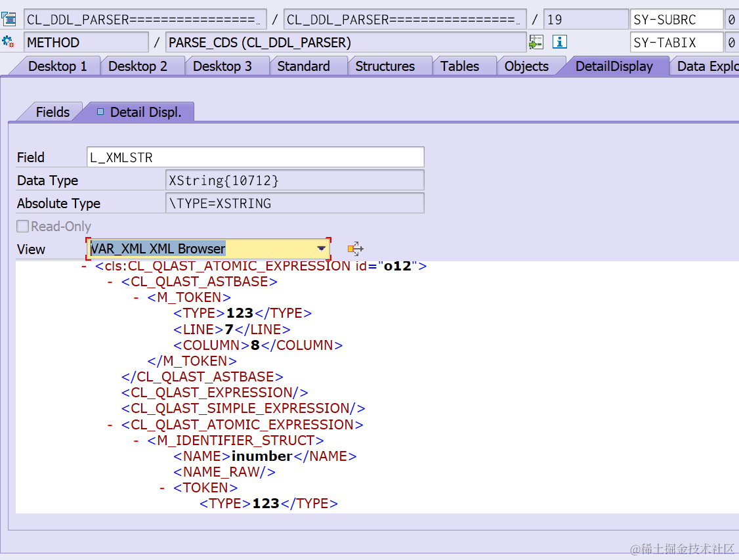Click the call stack icon beside the program field
Image resolution: width=739 pixels, height=560 pixels.
tap(9, 19)
